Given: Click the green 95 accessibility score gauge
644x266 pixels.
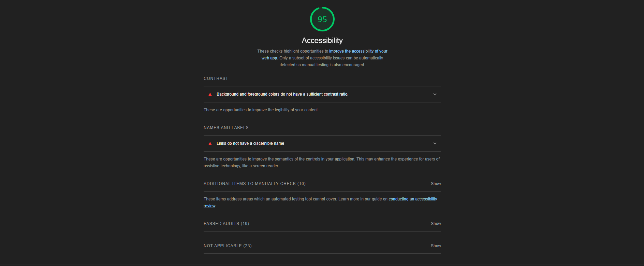Looking at the screenshot, I should 322,19.
